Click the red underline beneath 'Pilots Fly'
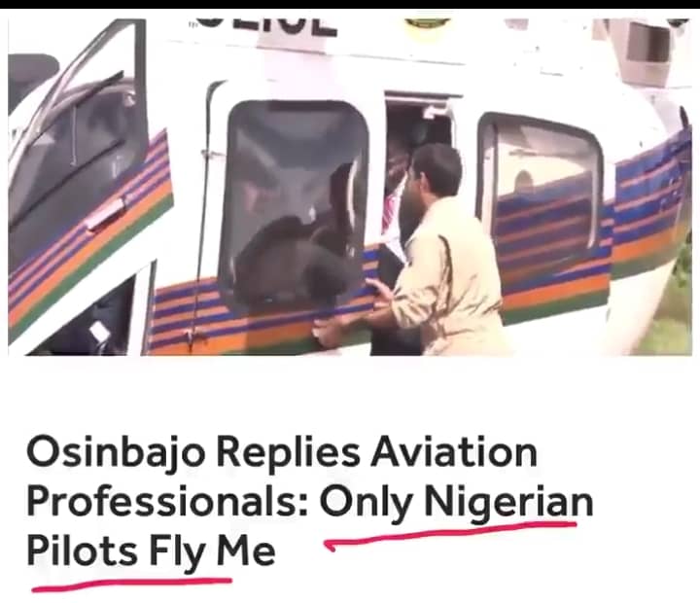This screenshot has width=700, height=603. pyautogui.click(x=131, y=584)
